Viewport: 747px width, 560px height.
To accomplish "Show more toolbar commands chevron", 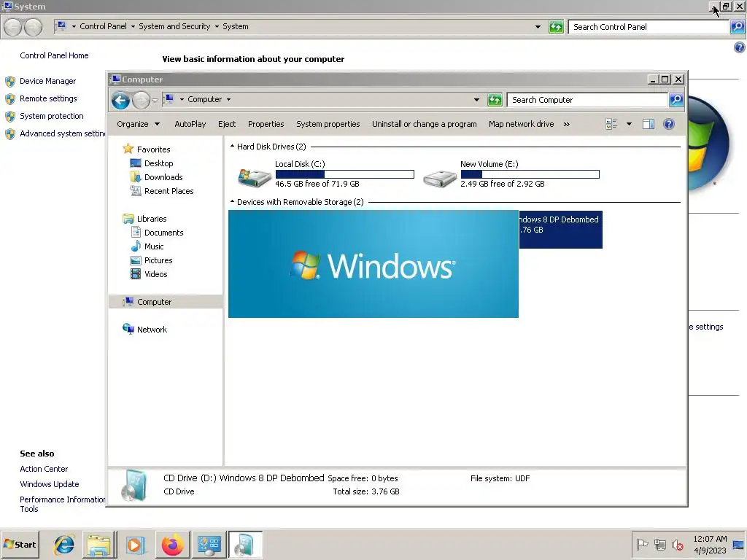I will click(566, 124).
